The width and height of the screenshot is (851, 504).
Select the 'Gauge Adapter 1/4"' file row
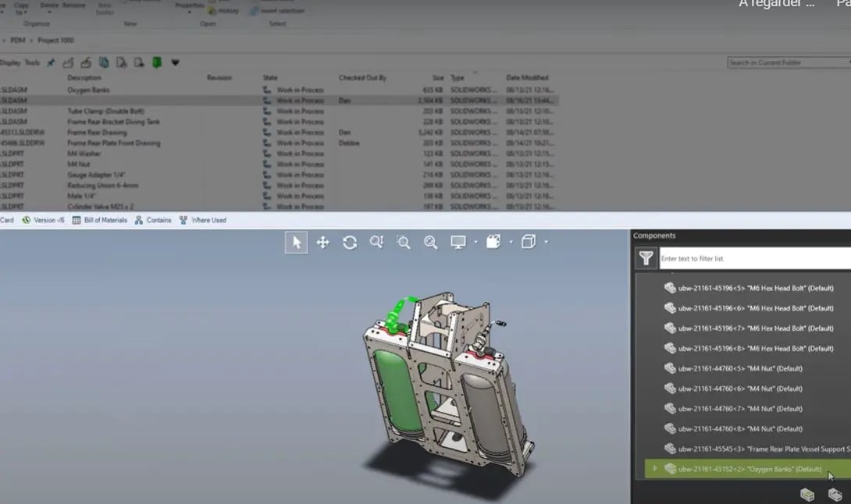tap(279, 175)
